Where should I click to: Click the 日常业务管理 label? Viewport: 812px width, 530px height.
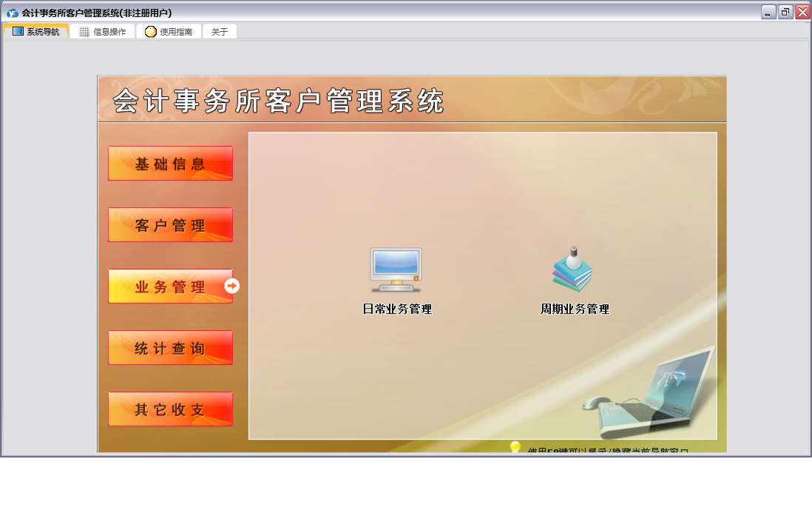pos(397,309)
